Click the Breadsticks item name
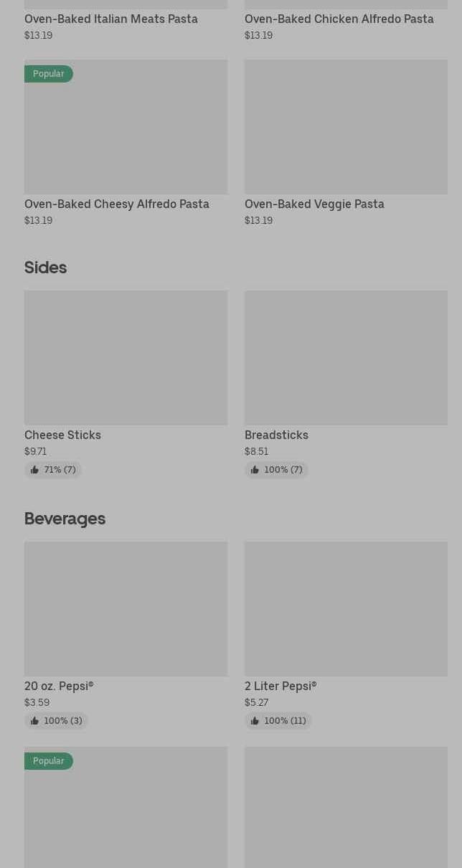Screen dimensions: 462x868 (x=276, y=435)
